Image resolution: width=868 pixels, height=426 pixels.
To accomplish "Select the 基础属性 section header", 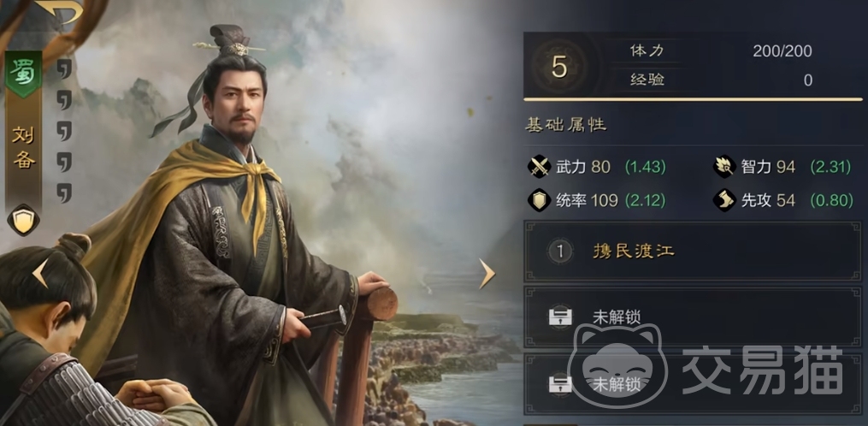I will [565, 125].
